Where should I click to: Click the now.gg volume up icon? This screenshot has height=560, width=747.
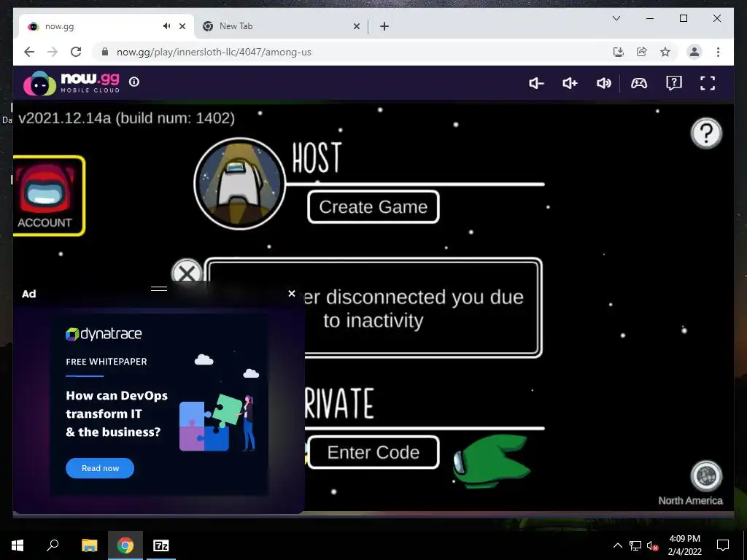(570, 83)
